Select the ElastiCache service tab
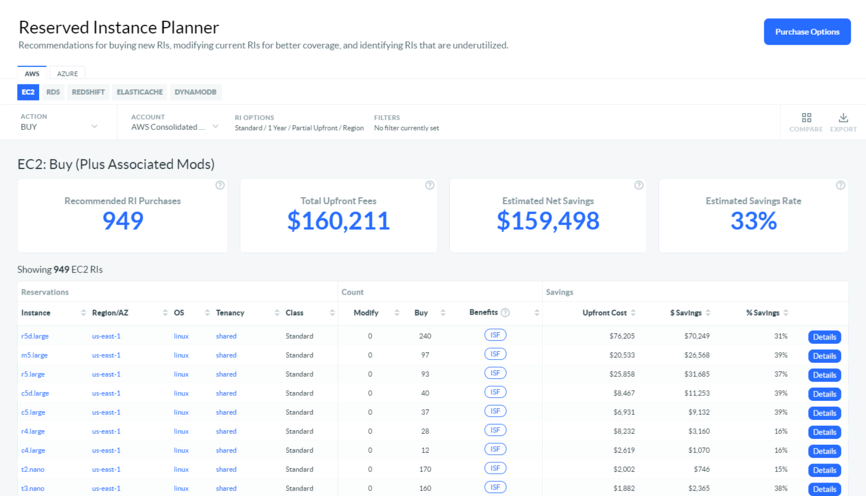Screen dimensions: 866x496 [x=140, y=92]
